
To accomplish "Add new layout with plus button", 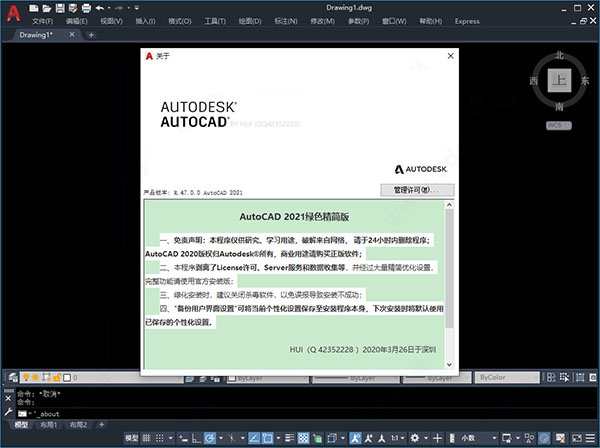I will 101,425.
